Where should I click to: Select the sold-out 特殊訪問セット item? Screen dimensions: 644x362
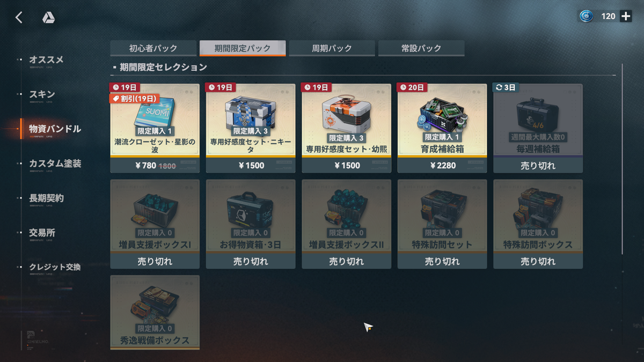[x=442, y=224]
